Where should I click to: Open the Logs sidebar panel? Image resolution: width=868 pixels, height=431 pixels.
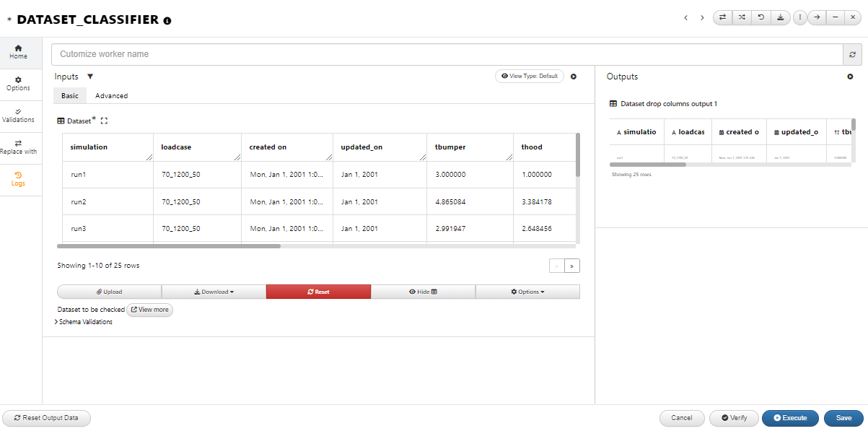(x=19, y=179)
